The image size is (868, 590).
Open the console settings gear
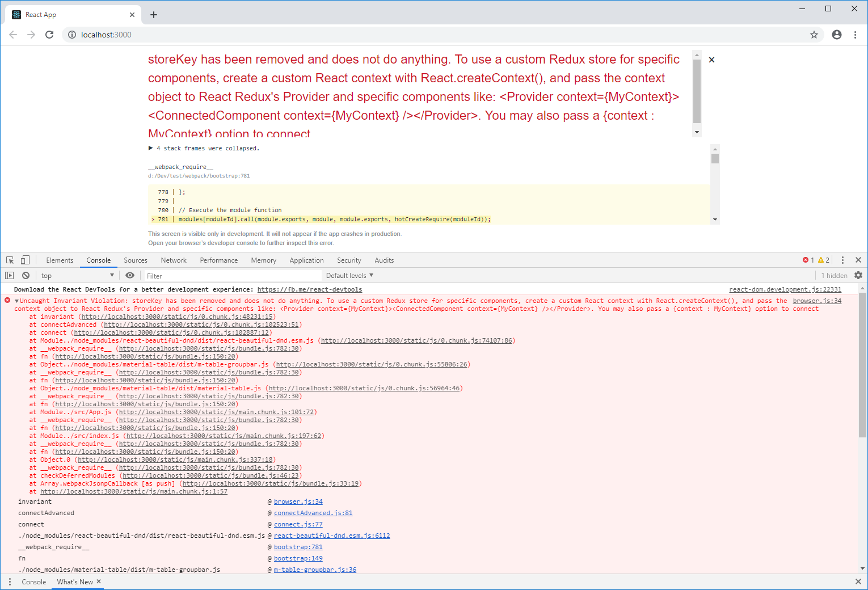tap(858, 275)
